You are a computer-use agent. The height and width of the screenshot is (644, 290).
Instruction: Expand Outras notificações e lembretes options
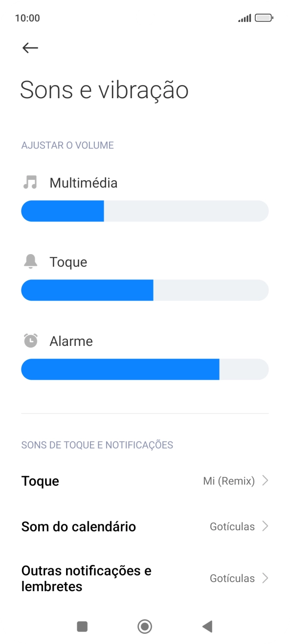coord(145,578)
